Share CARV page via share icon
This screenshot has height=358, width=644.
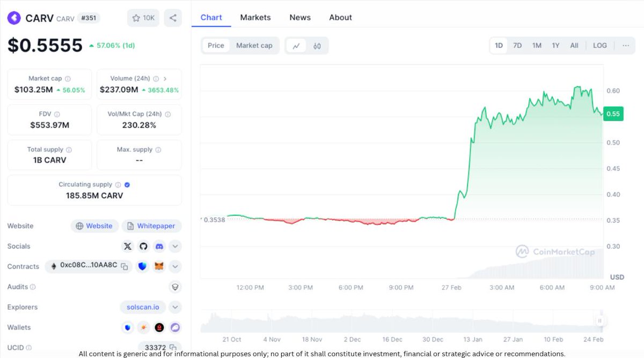tap(173, 18)
